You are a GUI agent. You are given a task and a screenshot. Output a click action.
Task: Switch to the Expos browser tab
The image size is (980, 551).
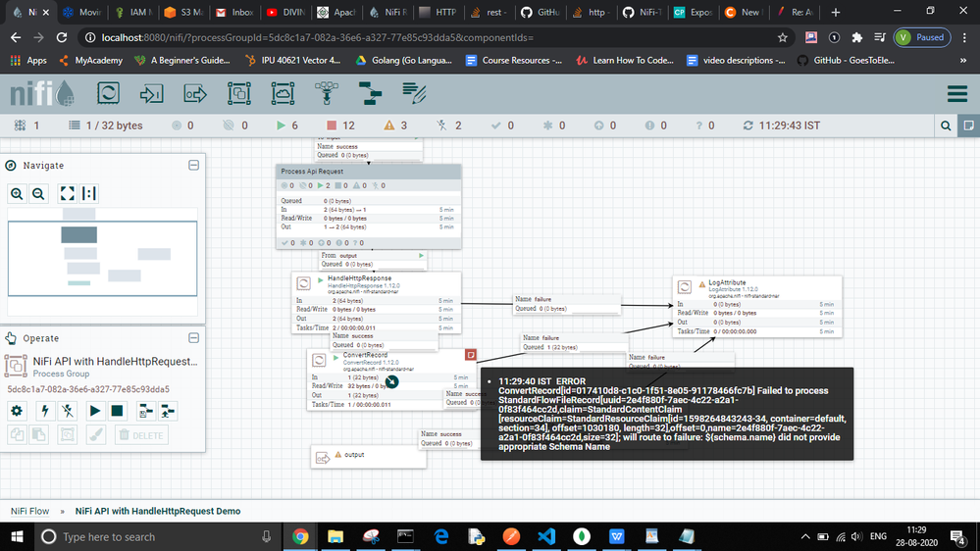pos(693,12)
